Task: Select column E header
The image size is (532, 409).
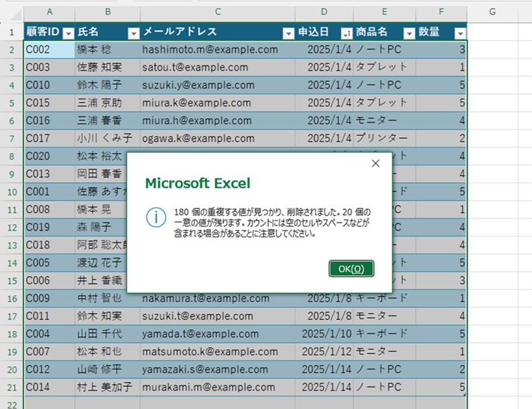Action: (x=385, y=12)
